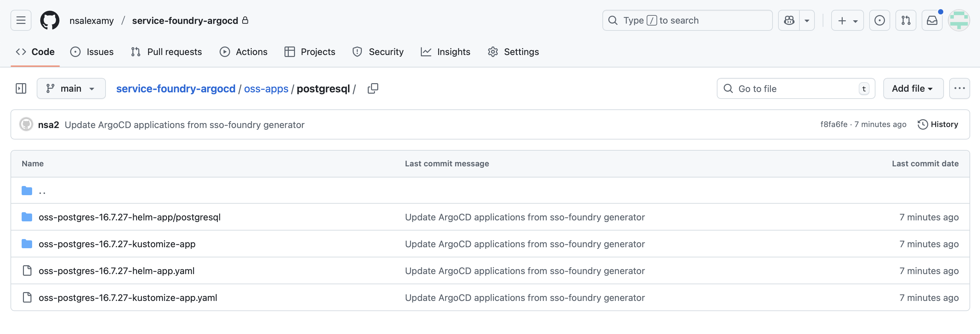This screenshot has height=334, width=980.
Task: Open the Insights tab
Action: [445, 52]
